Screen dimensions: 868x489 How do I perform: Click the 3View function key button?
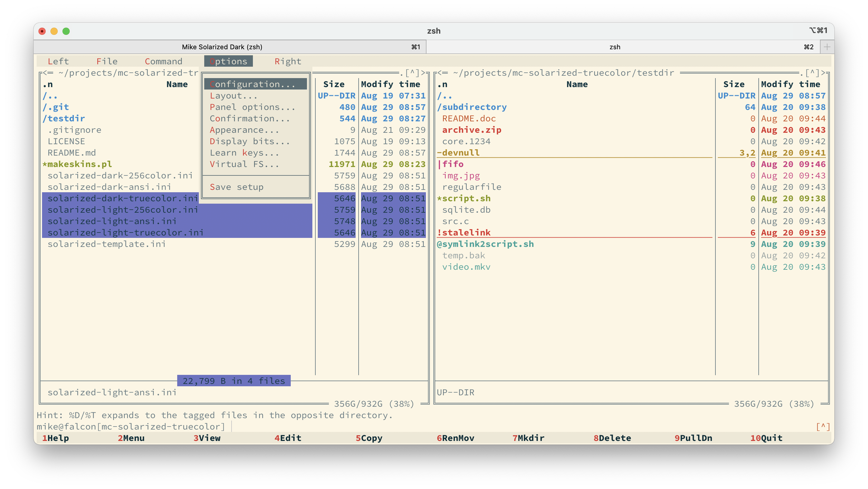pyautogui.click(x=207, y=438)
